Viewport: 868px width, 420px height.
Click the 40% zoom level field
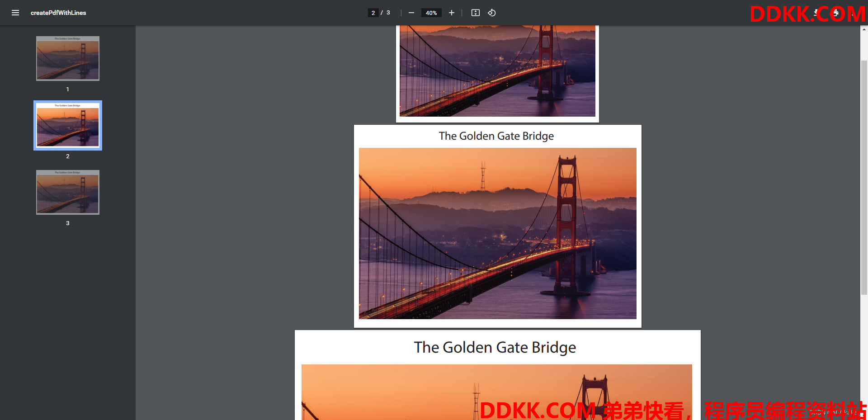[431, 13]
